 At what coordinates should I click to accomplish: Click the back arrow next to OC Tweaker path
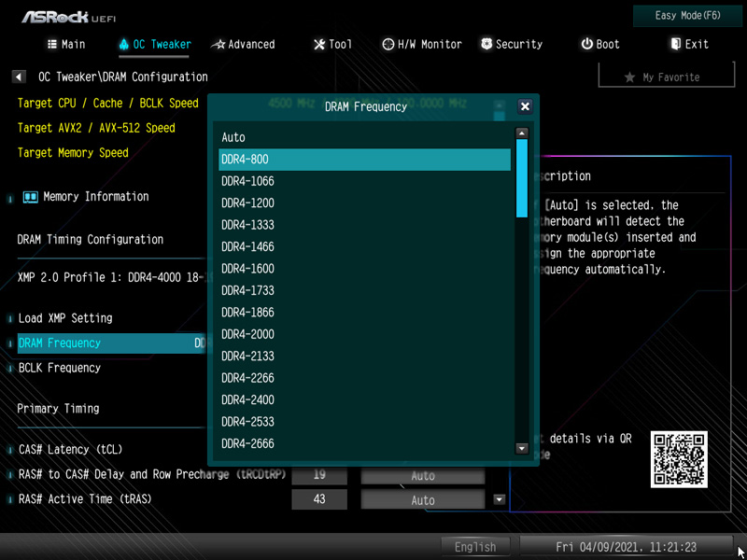coord(19,77)
